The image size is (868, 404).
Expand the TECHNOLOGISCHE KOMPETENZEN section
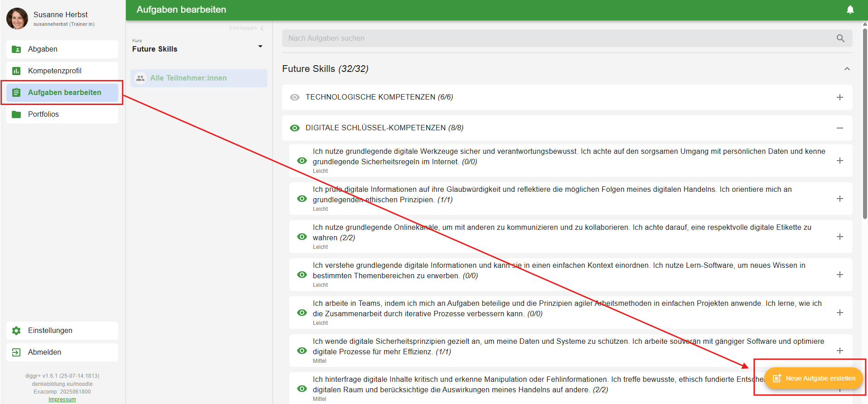tap(839, 97)
